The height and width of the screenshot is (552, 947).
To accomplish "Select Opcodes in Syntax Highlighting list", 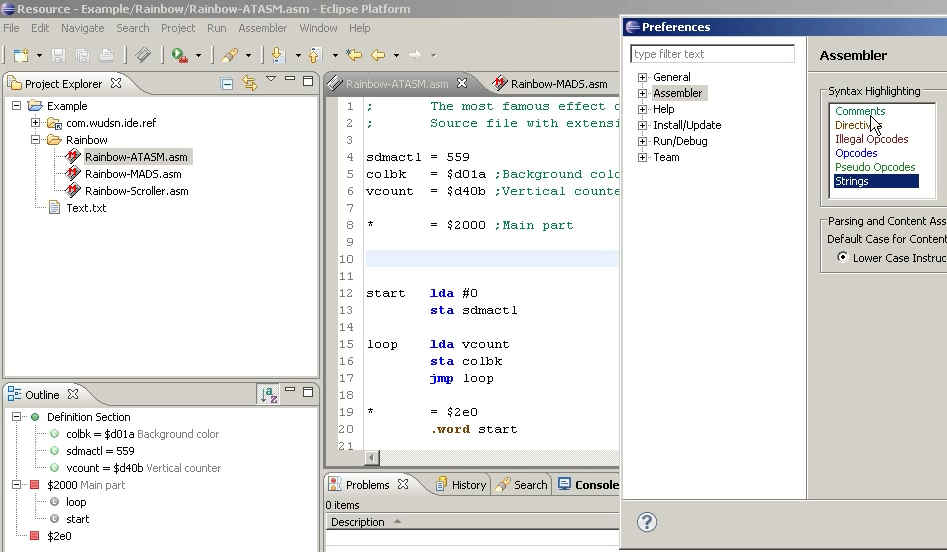I will (x=856, y=153).
